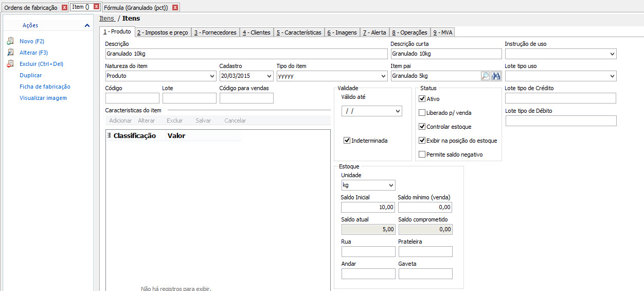Enable the Liberado p/ venda checkbox
This screenshot has height=291, width=644.
[x=422, y=113]
